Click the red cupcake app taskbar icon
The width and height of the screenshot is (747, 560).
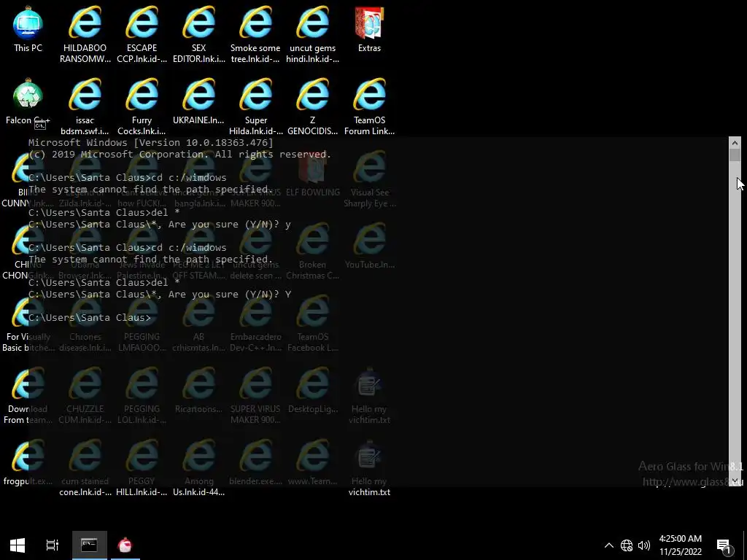tap(125, 545)
